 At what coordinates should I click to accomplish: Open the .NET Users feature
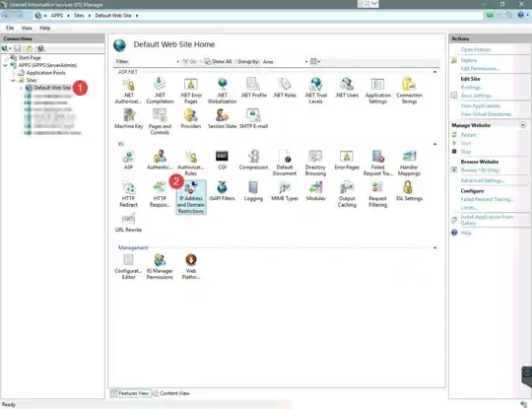(x=347, y=88)
